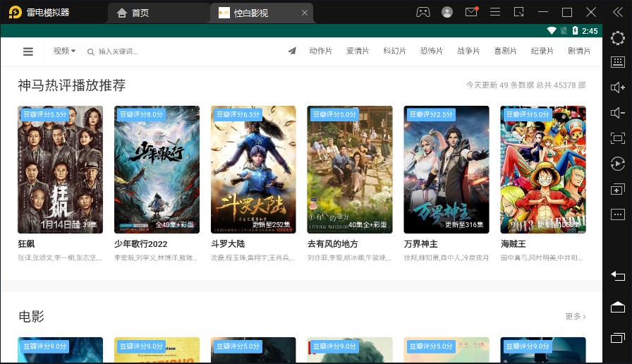Open the multi-instance plus window icon
Screen dimensions: 632x364
click(617, 189)
